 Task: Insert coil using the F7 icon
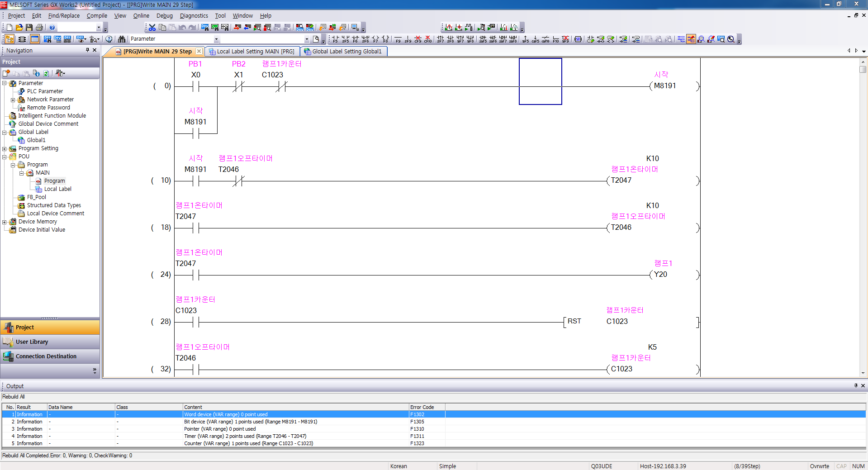coord(375,39)
